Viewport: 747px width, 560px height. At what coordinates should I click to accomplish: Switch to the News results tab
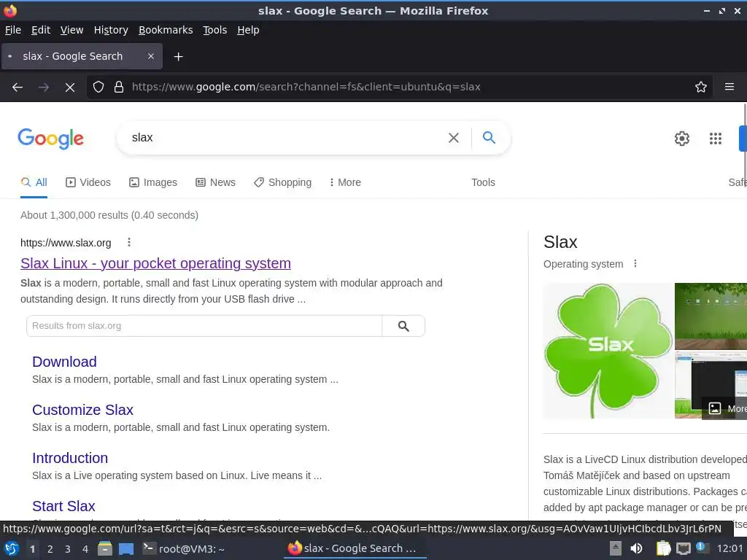click(215, 182)
